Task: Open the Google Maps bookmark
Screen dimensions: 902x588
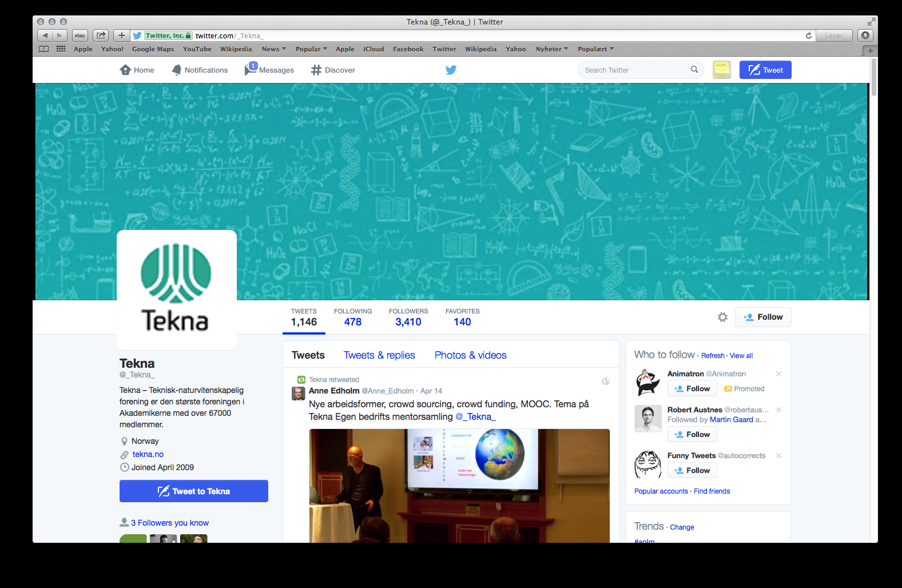Action: click(153, 49)
